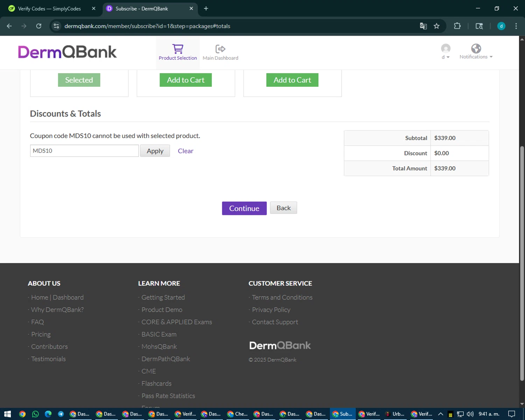The image size is (525, 420).
Task: Add right package to cart
Action: point(292,80)
